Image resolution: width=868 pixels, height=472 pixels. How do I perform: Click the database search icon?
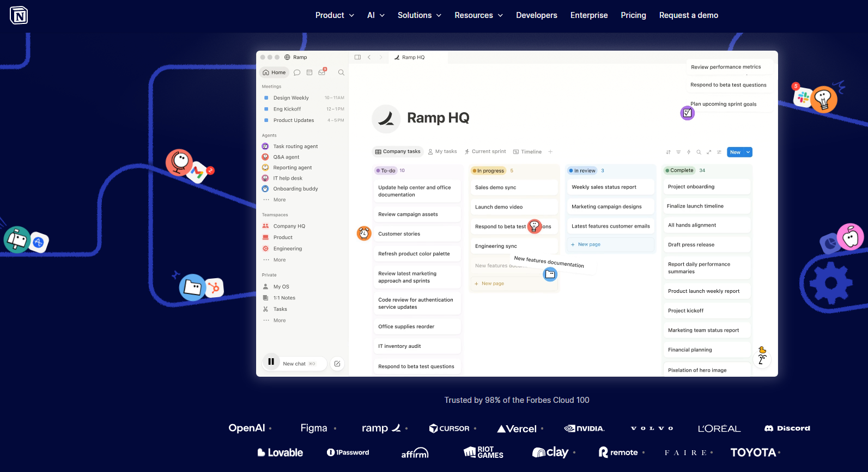(699, 152)
